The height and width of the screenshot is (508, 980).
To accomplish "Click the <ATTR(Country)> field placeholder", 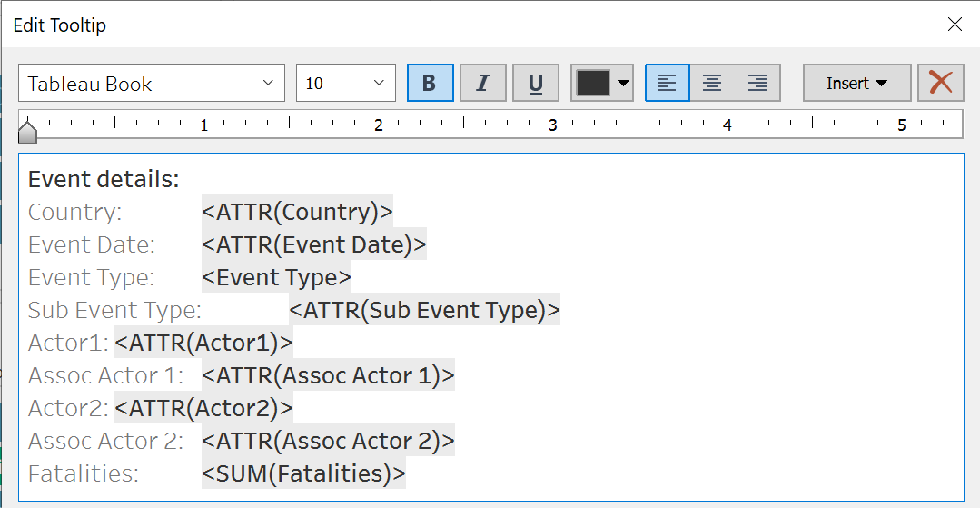I will click(297, 213).
